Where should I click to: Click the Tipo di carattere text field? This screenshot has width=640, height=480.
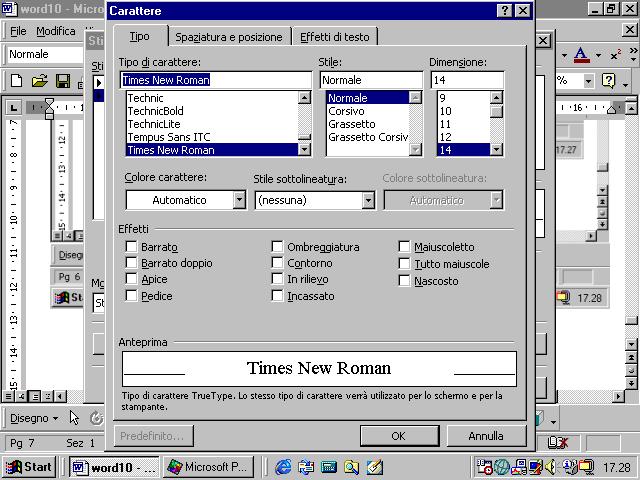coord(216,80)
